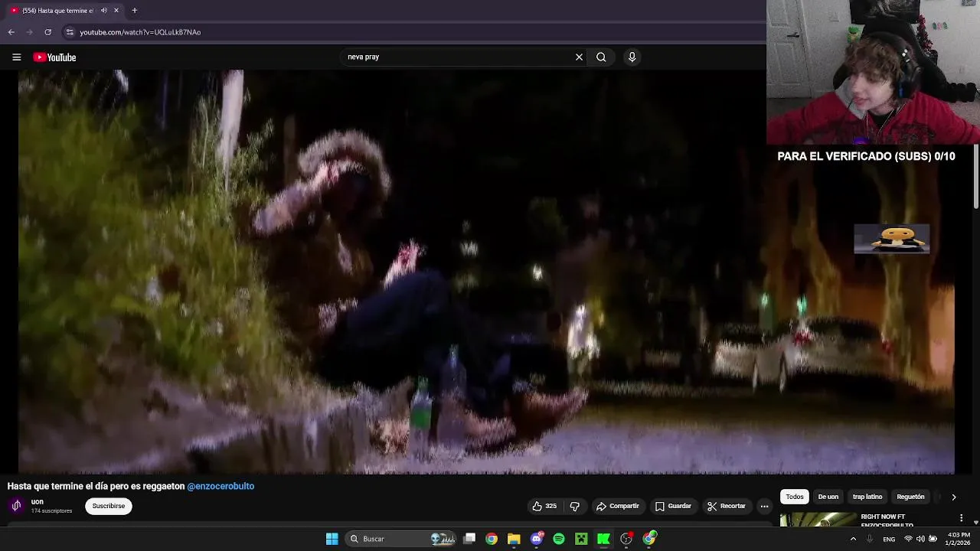Screen dimensions: 980x551
Task: Click the video player to pause
Action: pyautogui.click(x=486, y=272)
